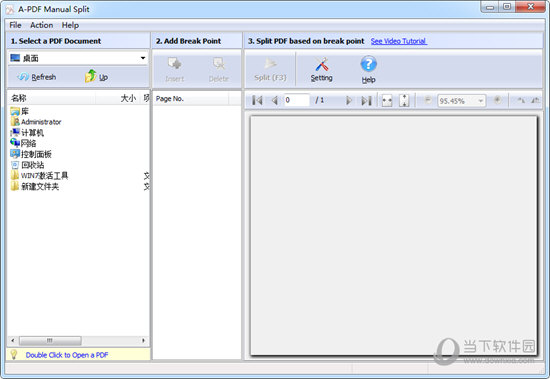The image size is (550, 379).
Task: Click the rotate clockwise icon
Action: (535, 100)
